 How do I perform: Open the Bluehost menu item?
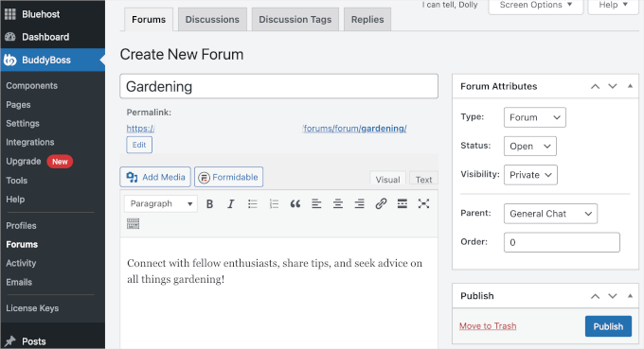[x=41, y=14]
